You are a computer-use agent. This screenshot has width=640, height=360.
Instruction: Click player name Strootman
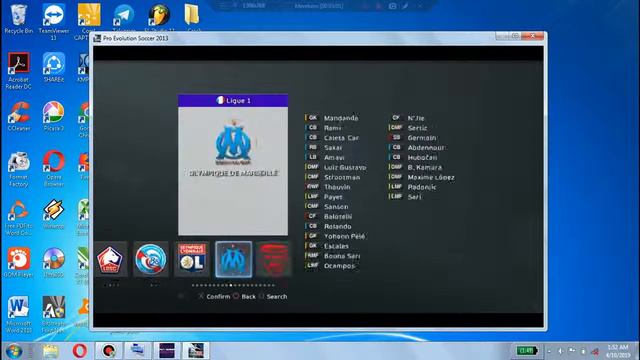[342, 177]
